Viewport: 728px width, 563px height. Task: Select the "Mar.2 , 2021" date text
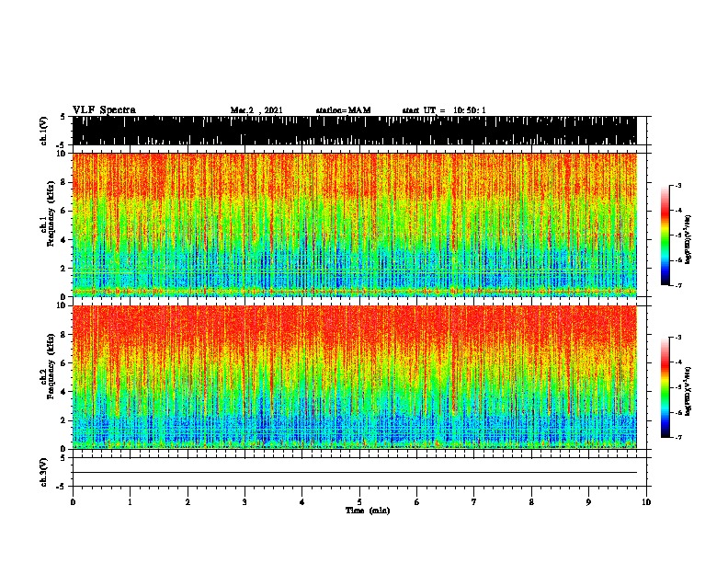(256, 110)
